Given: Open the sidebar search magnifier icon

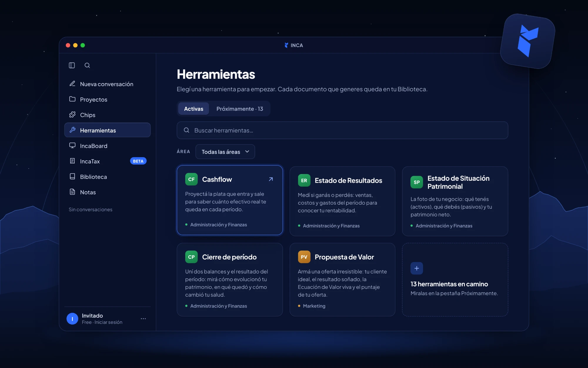Looking at the screenshot, I should click(87, 65).
